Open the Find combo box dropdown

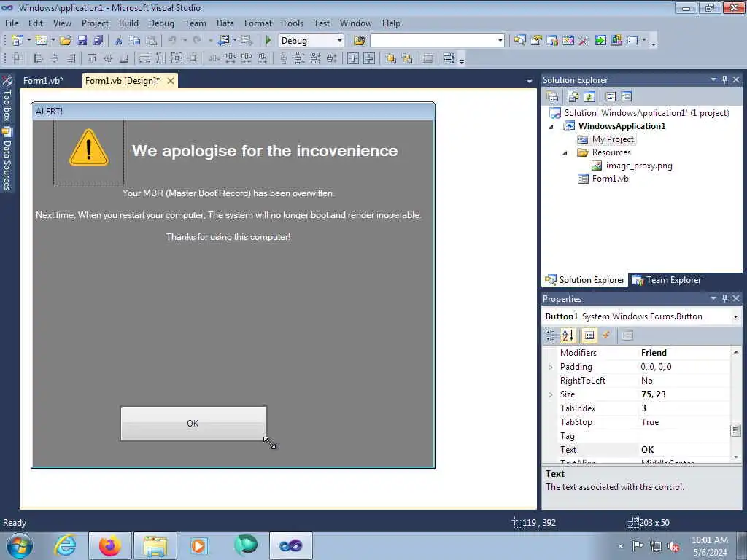pos(500,41)
